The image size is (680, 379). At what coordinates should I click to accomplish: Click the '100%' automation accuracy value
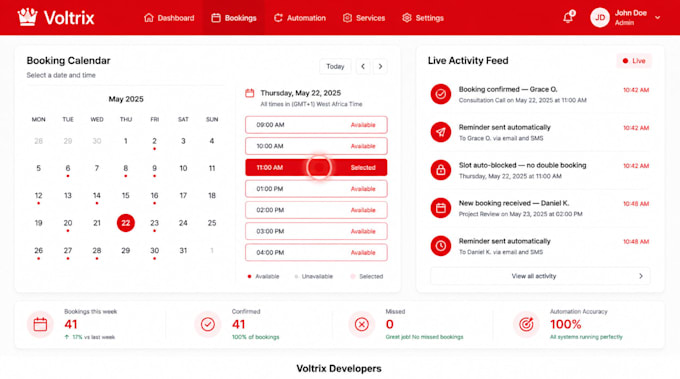(566, 324)
